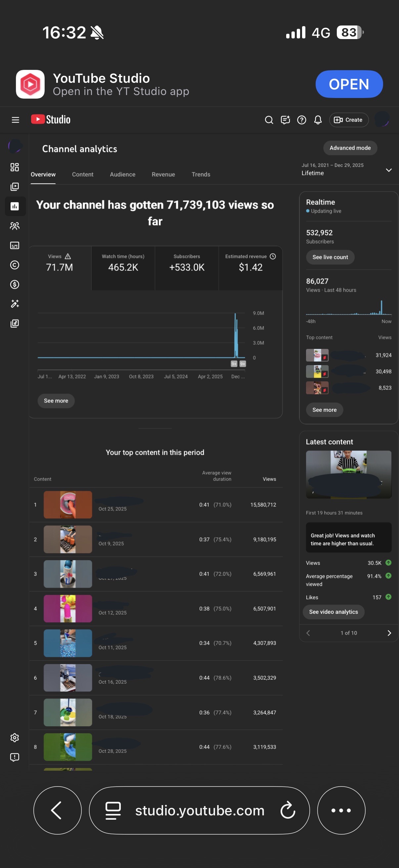This screenshot has width=399, height=868.
Task: Open Settings gear in sidebar
Action: click(15, 738)
